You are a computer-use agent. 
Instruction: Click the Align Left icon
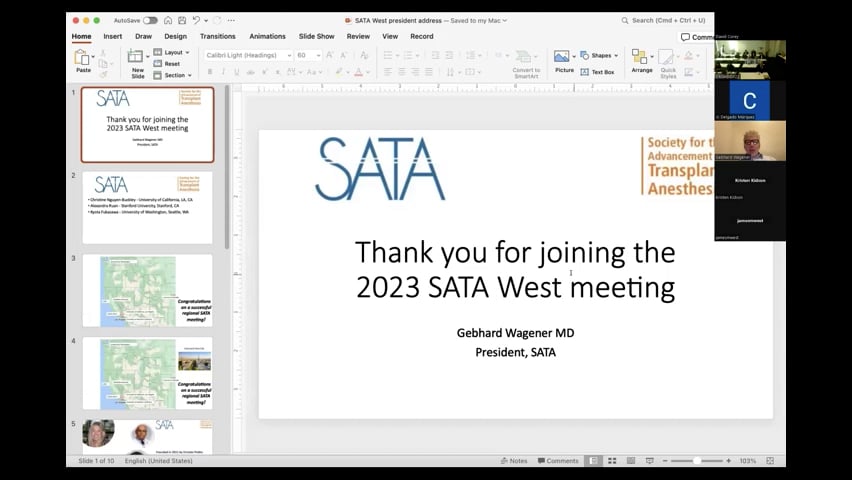pyautogui.click(x=388, y=72)
